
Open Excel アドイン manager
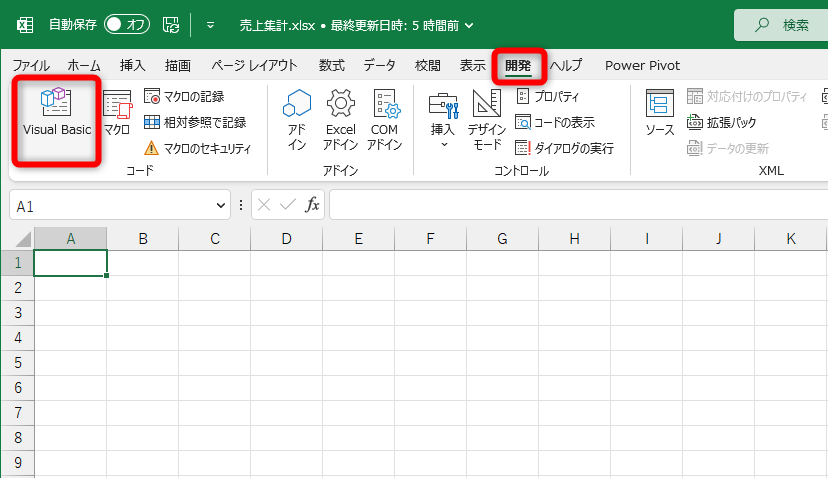[341, 120]
